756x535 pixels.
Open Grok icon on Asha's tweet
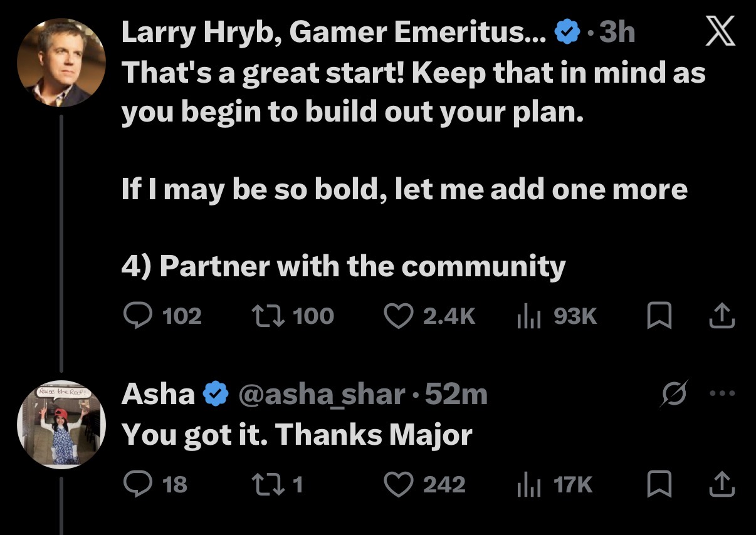point(675,394)
